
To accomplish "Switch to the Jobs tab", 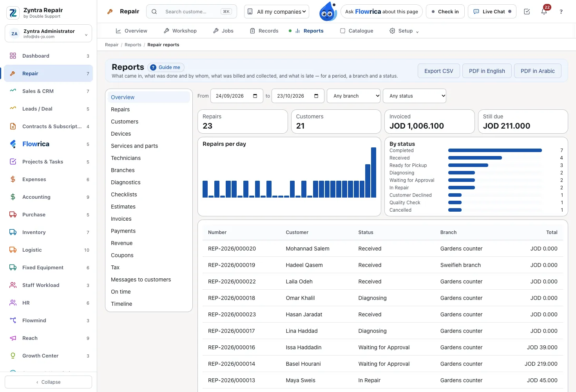I will pyautogui.click(x=223, y=31).
